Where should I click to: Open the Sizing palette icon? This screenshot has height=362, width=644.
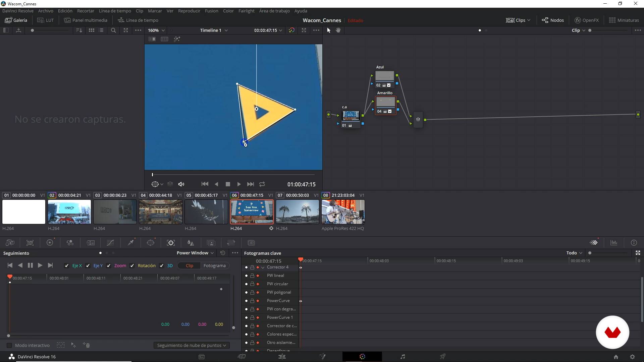tap(231, 243)
